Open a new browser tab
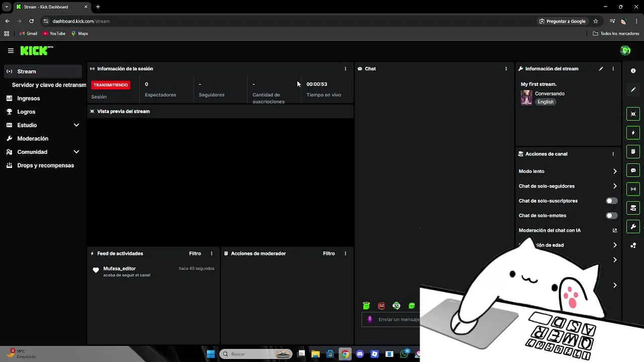 (x=98, y=7)
